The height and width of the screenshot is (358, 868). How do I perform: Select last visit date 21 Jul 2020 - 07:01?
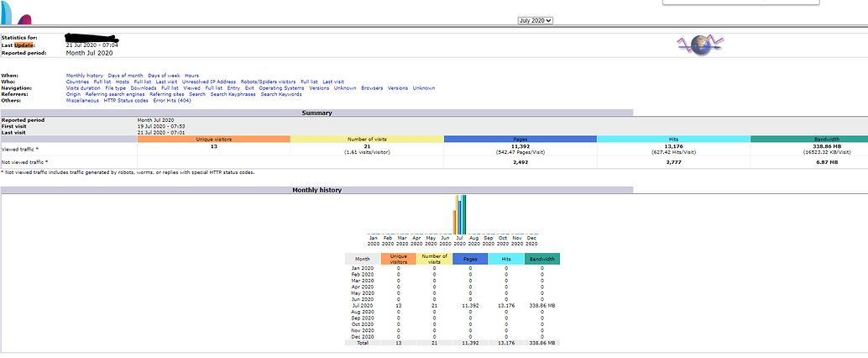[161, 133]
